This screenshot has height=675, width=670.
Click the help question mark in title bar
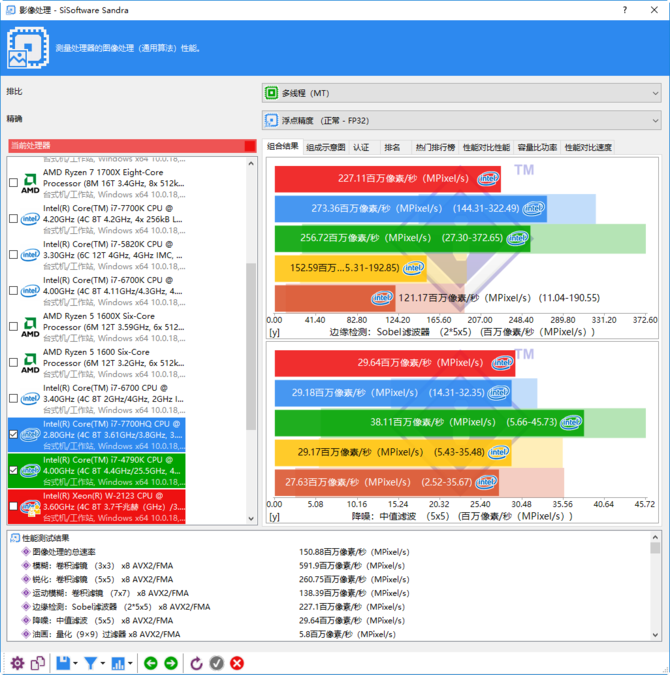pos(625,10)
